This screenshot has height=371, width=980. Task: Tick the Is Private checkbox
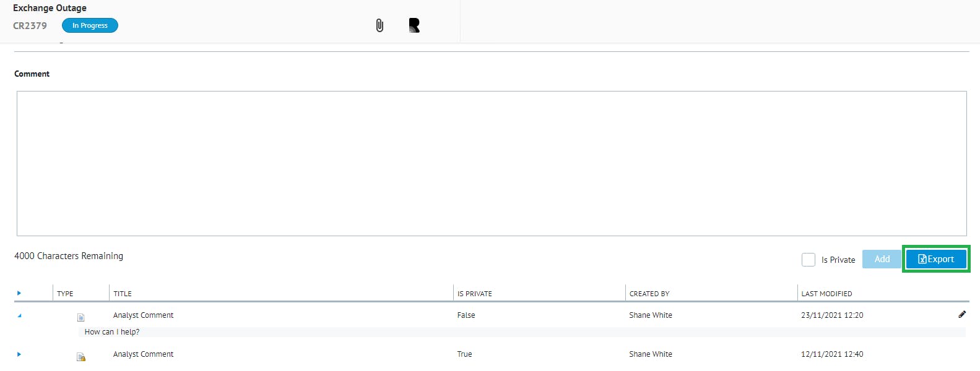pyautogui.click(x=809, y=260)
